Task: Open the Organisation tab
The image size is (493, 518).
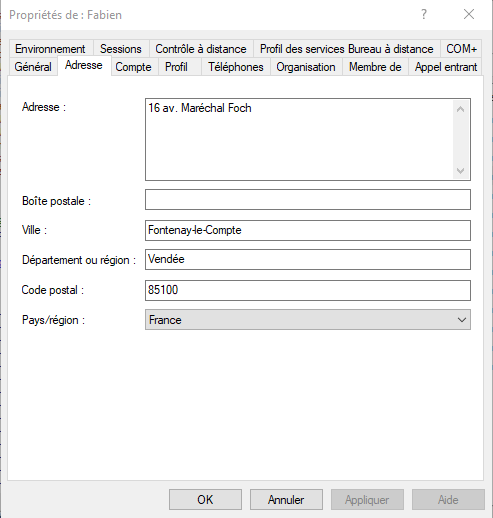Action: pos(306,67)
